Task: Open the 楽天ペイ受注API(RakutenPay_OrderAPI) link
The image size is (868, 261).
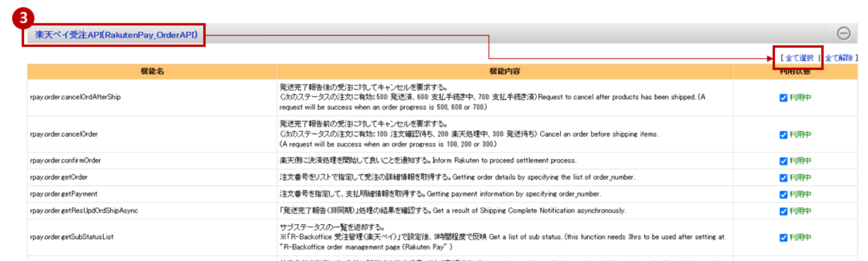Action: pos(116,35)
